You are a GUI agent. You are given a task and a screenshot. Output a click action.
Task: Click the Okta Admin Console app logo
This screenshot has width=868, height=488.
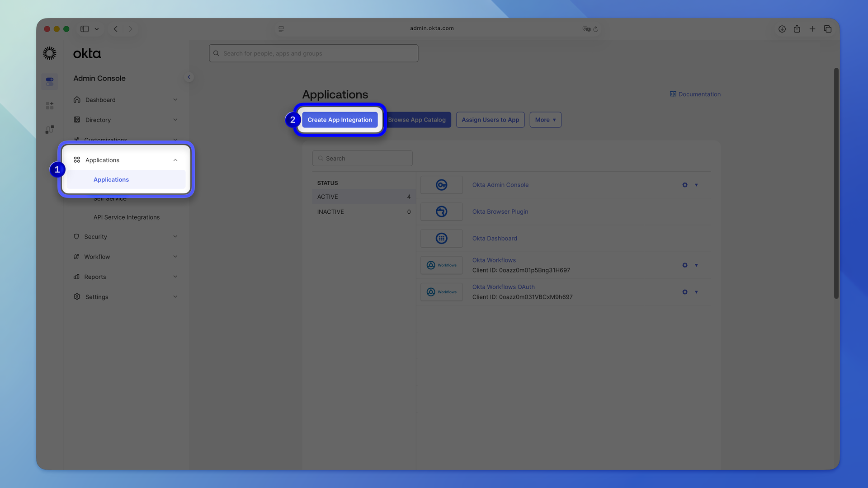[442, 185]
